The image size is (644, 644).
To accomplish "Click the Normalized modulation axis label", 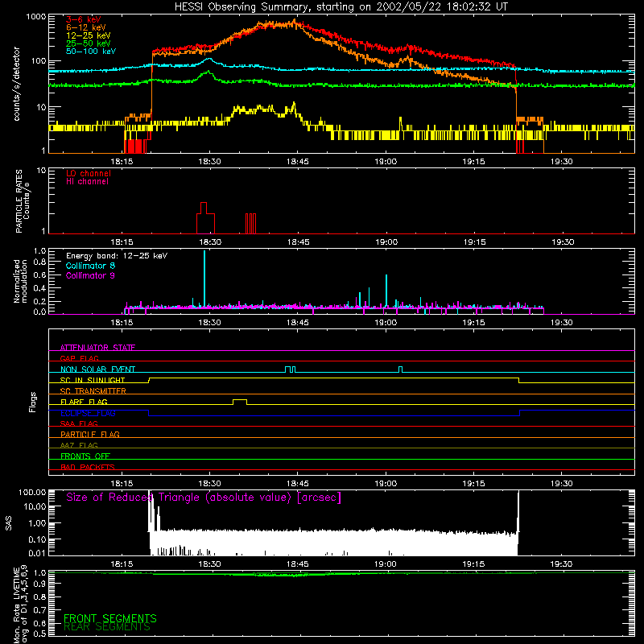I will pyautogui.click(x=20, y=281).
